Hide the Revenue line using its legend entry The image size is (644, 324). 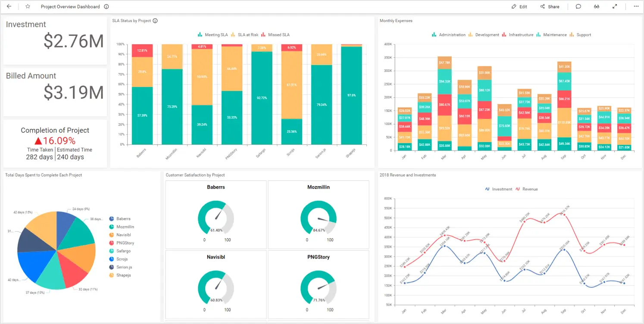(528, 189)
